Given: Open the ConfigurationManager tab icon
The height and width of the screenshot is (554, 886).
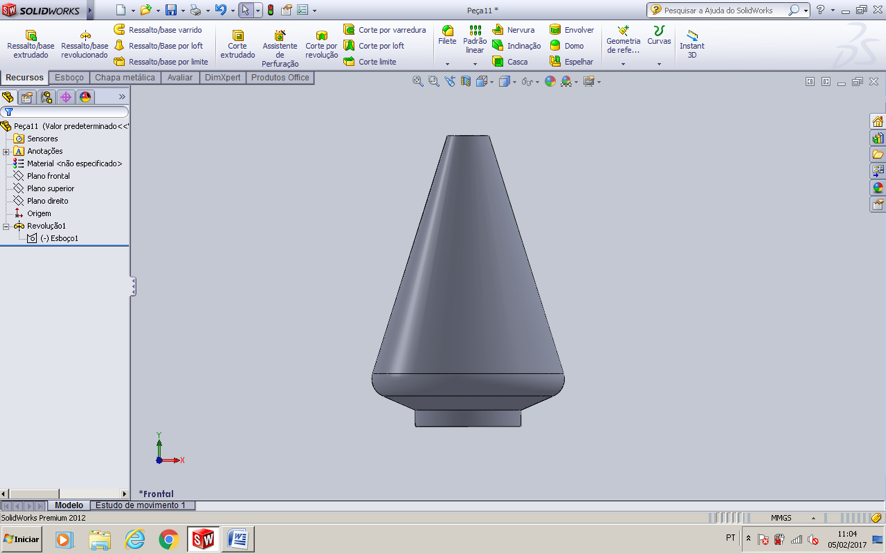Looking at the screenshot, I should point(46,97).
